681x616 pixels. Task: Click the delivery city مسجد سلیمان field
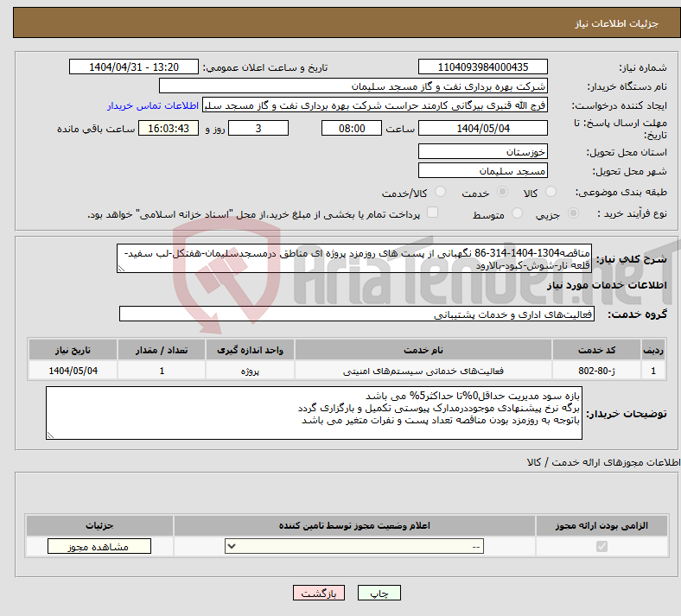483,170
